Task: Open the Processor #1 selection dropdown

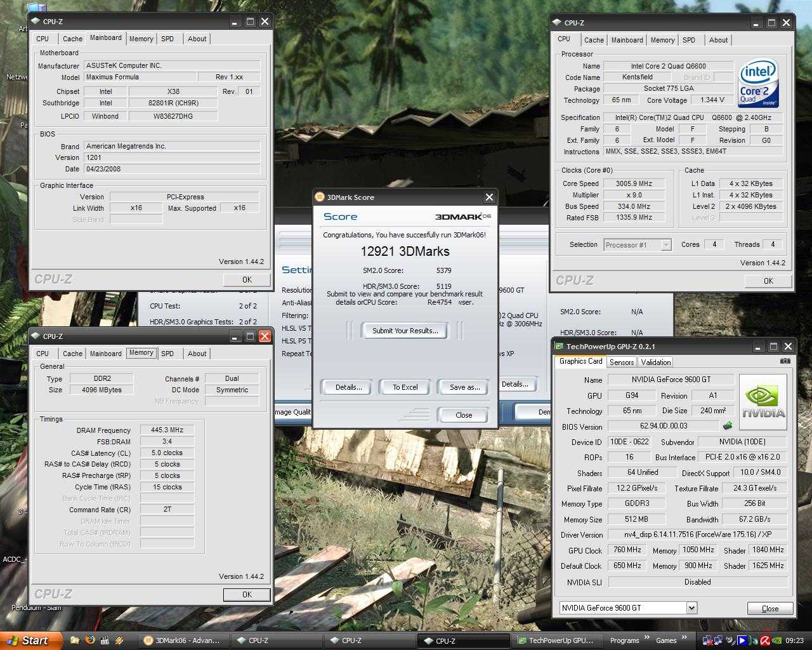Action: (x=665, y=245)
